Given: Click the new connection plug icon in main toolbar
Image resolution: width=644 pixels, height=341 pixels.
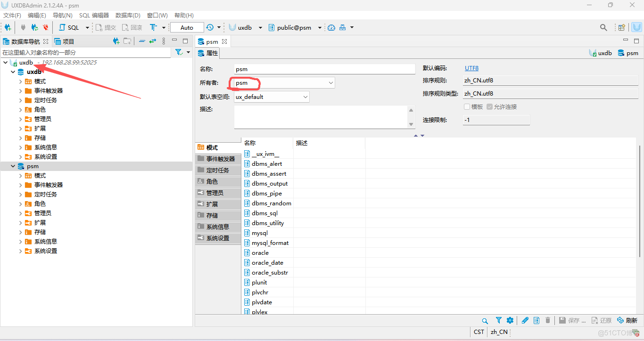Looking at the screenshot, I should pos(8,27).
